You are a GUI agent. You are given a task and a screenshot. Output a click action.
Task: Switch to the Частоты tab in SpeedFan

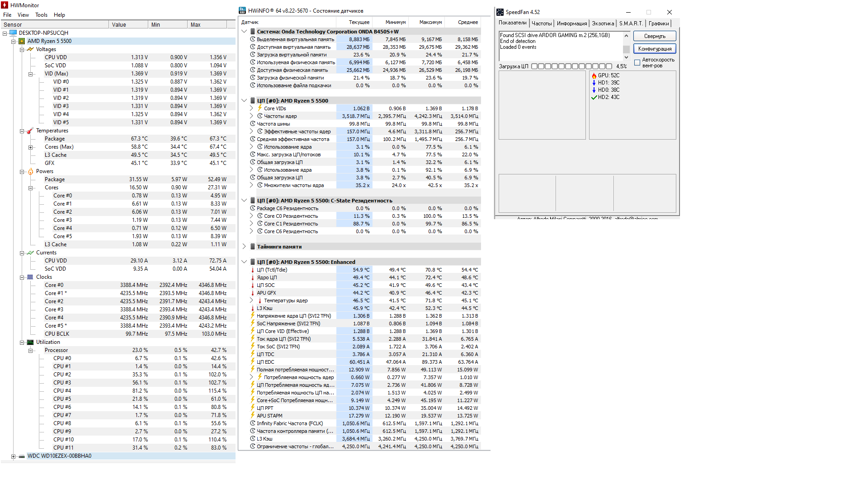click(x=542, y=23)
